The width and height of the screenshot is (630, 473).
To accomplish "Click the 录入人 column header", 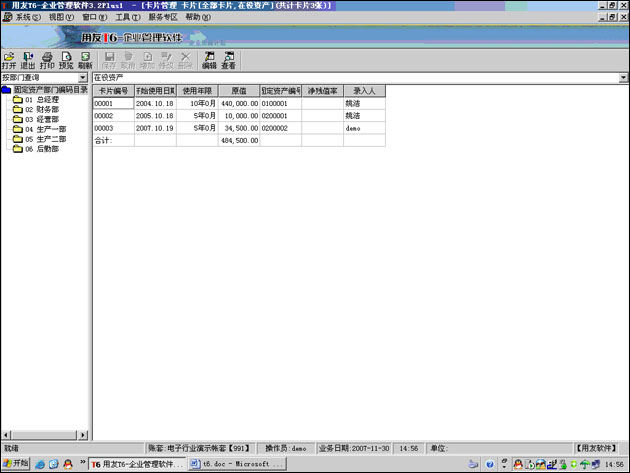I will coord(364,91).
